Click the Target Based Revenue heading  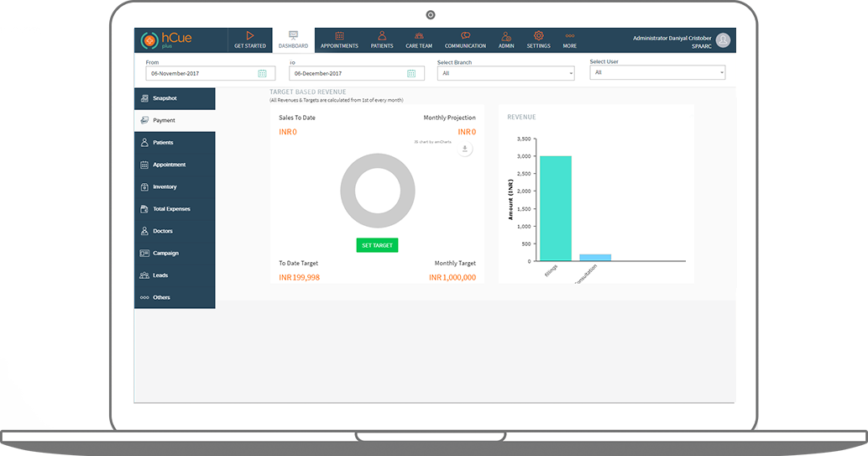(x=308, y=92)
